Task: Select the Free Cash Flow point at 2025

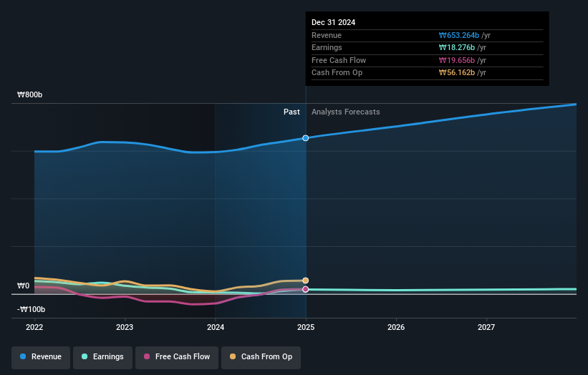Action: [x=306, y=289]
